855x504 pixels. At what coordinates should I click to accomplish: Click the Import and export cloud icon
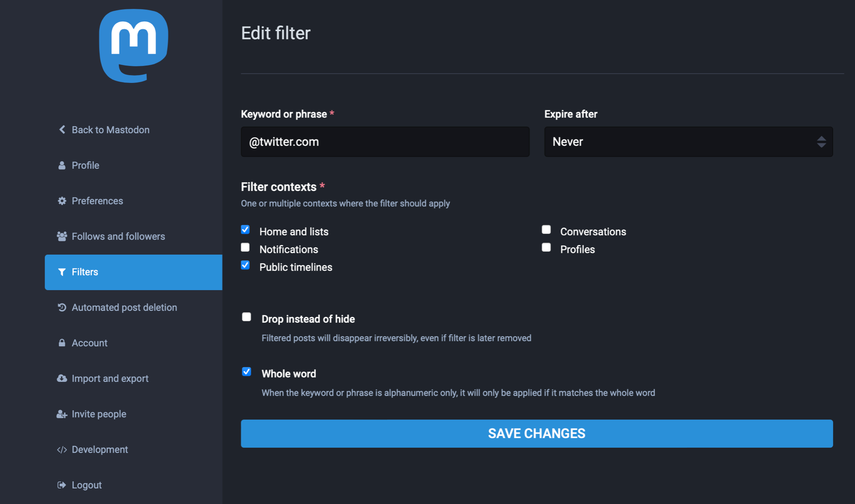(x=62, y=379)
